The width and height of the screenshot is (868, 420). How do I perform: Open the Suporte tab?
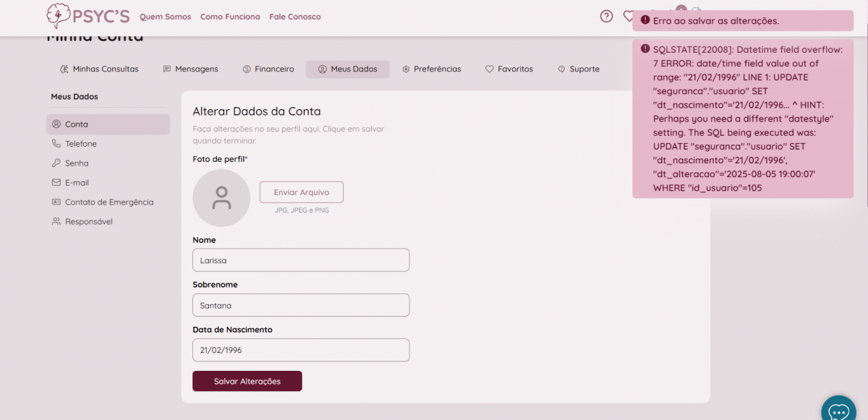(578, 69)
